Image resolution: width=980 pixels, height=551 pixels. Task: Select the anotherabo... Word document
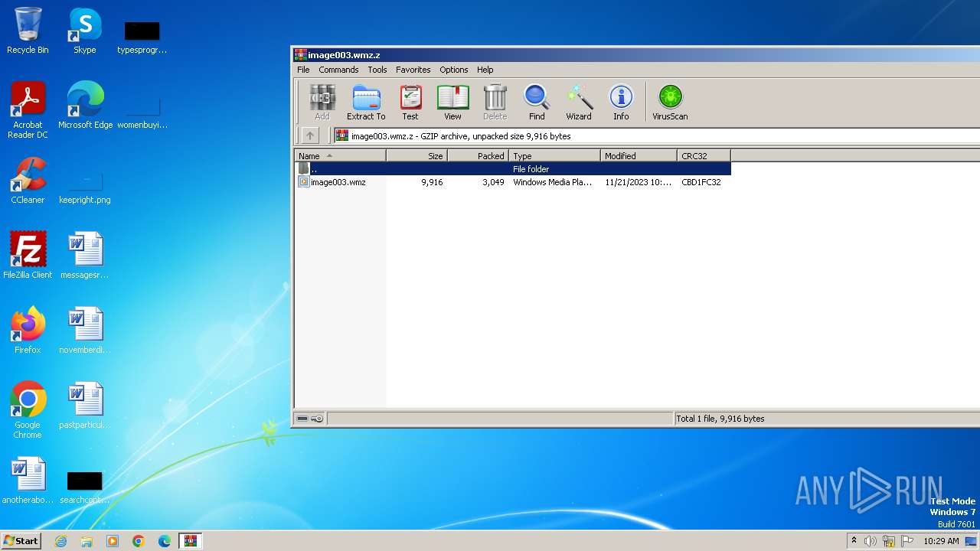tap(28, 481)
